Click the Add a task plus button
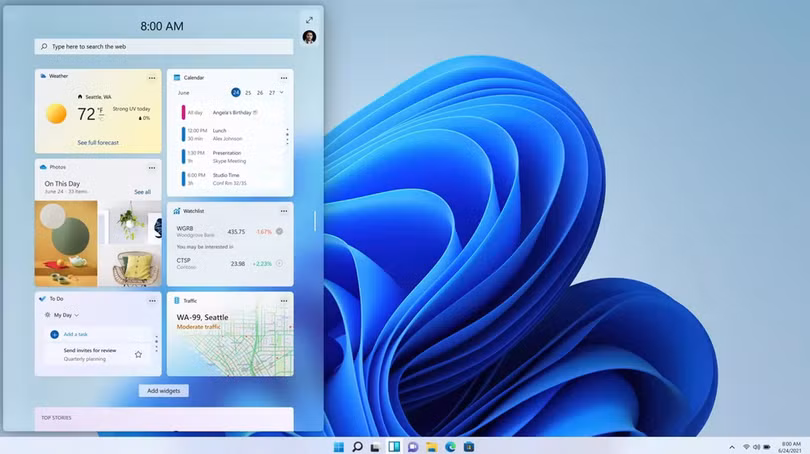Screen dimensions: 810x454 [54, 334]
